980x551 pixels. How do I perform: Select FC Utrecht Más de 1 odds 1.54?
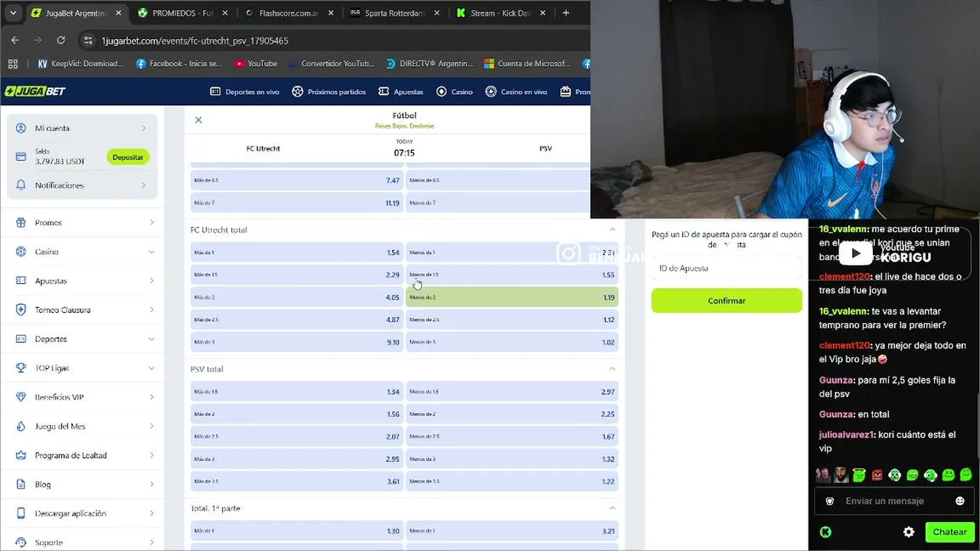pyautogui.click(x=297, y=253)
